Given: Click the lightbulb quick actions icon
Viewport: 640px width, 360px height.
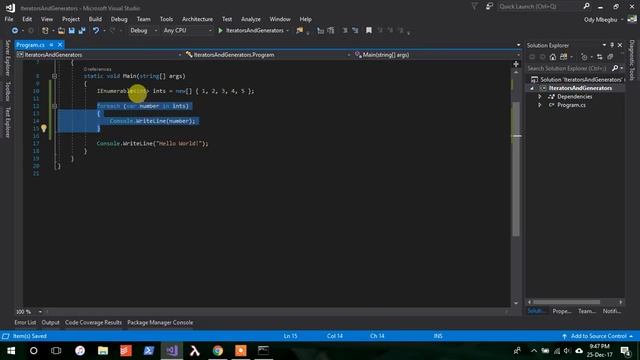Looking at the screenshot, I should (44, 129).
